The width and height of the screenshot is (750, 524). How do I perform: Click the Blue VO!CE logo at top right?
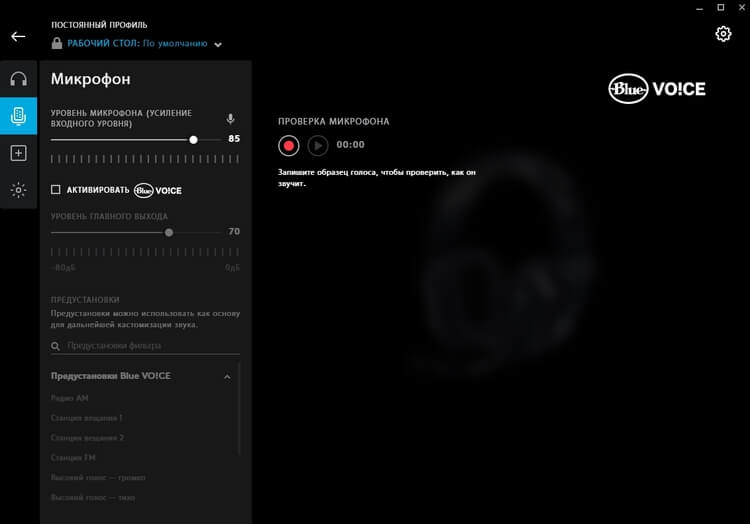[x=657, y=88]
